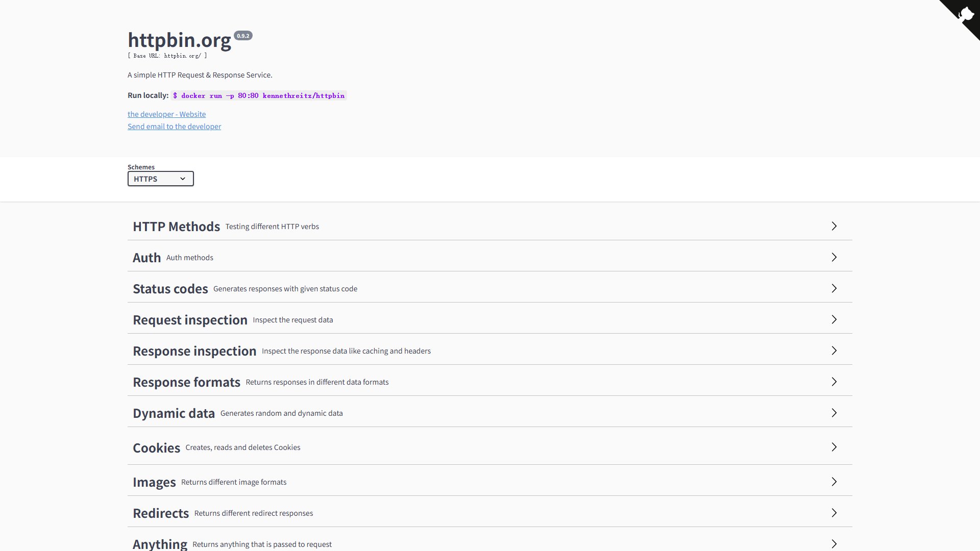Click 'Creates, reads and deletes Cookies' text

[243, 447]
